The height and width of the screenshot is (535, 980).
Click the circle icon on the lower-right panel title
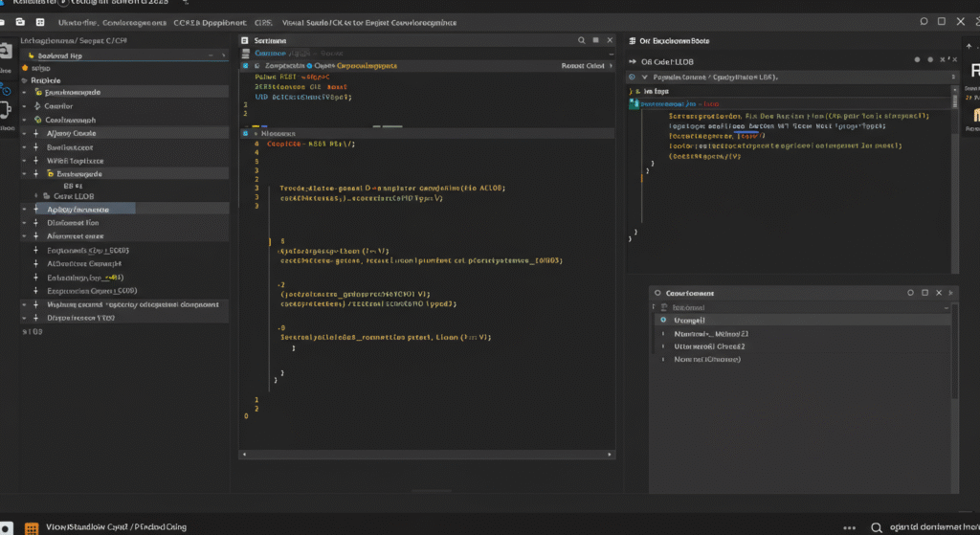(x=657, y=293)
